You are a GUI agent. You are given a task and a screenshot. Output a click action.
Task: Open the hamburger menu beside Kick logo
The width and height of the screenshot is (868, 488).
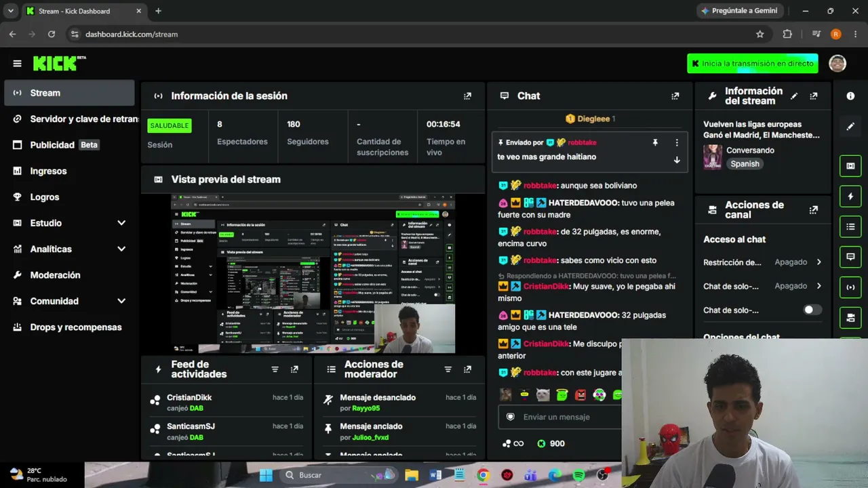pos(17,64)
